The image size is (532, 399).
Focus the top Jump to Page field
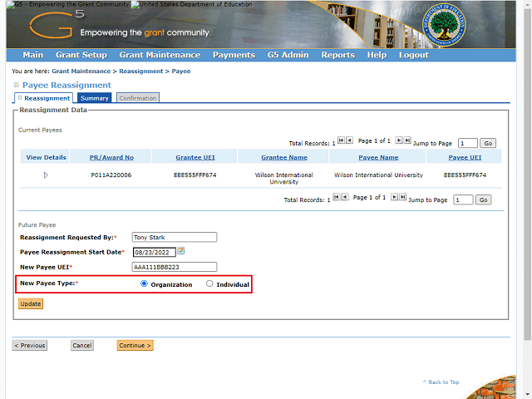point(467,143)
